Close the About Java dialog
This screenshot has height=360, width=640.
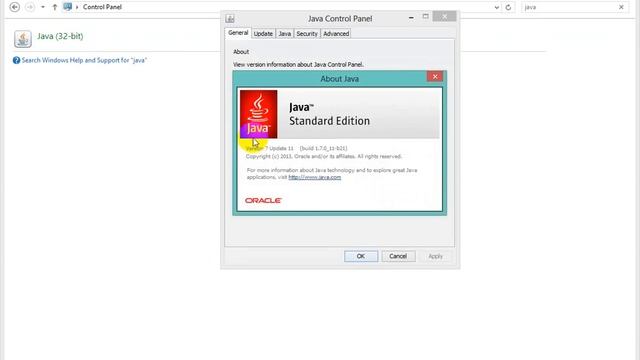pyautogui.click(x=435, y=76)
